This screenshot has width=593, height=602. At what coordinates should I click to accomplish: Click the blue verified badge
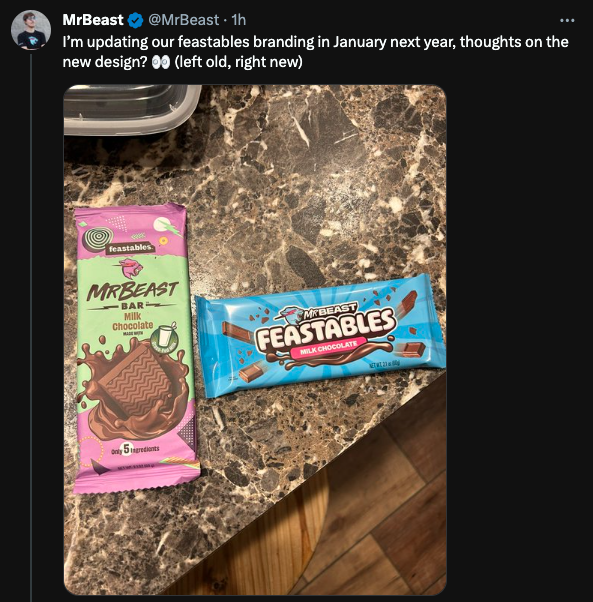135,20
